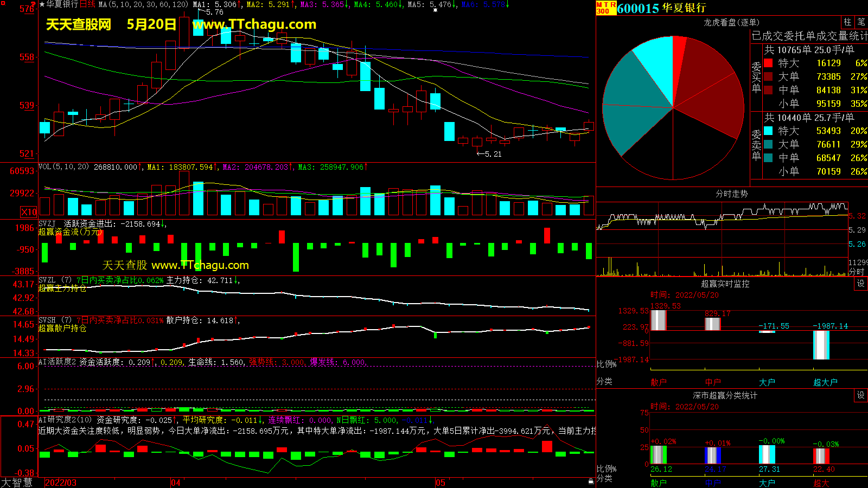Click the 大智慧 label at bottom-left
Viewport: 868px width, 488px height.
(17, 482)
